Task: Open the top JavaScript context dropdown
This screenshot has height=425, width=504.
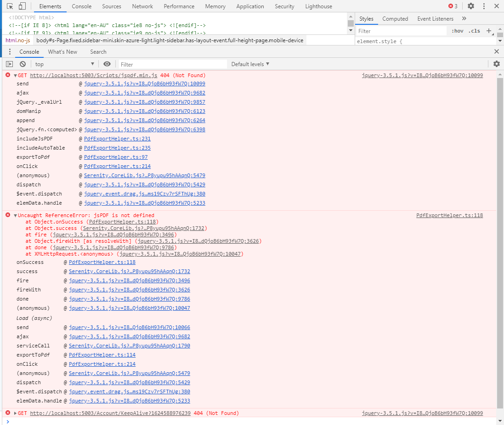Action: tap(64, 64)
